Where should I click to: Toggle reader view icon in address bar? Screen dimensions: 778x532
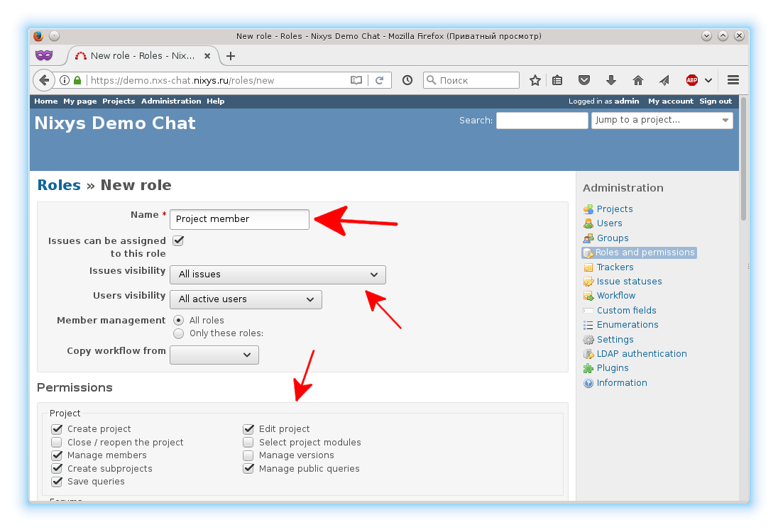356,80
